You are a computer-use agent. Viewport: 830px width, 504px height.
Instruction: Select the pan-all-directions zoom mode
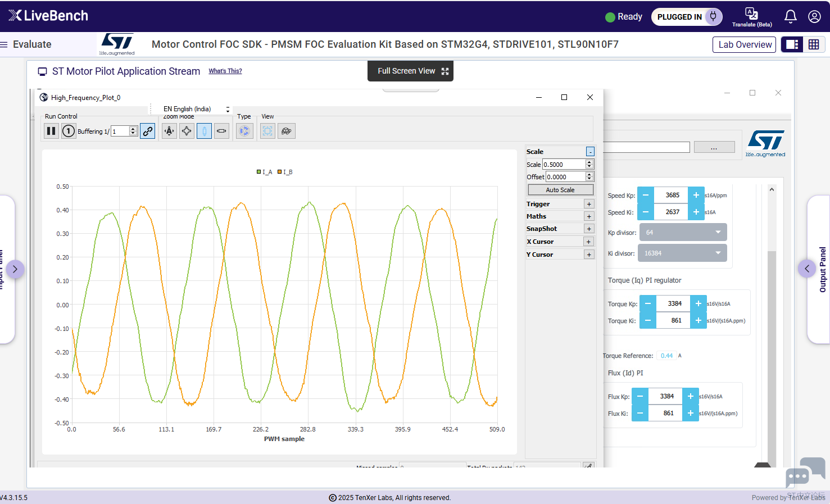187,131
